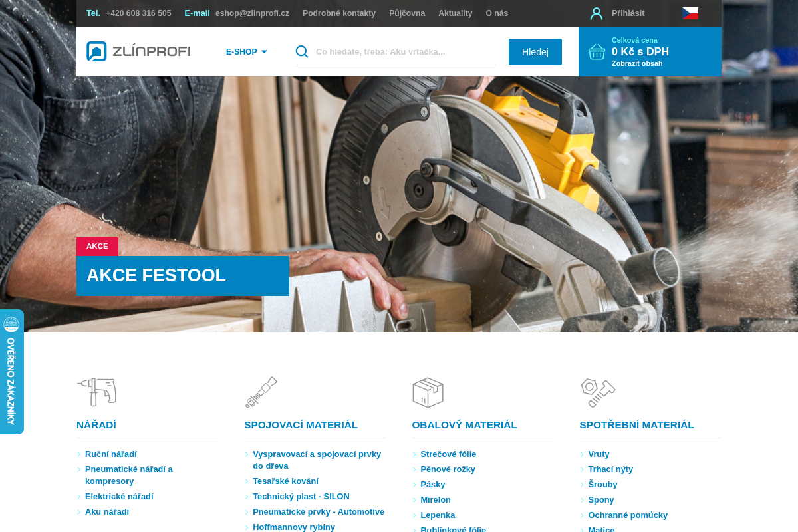Image resolution: width=798 pixels, height=532 pixels.
Task: Click the ZlínProfi logo
Action: pos(138,51)
